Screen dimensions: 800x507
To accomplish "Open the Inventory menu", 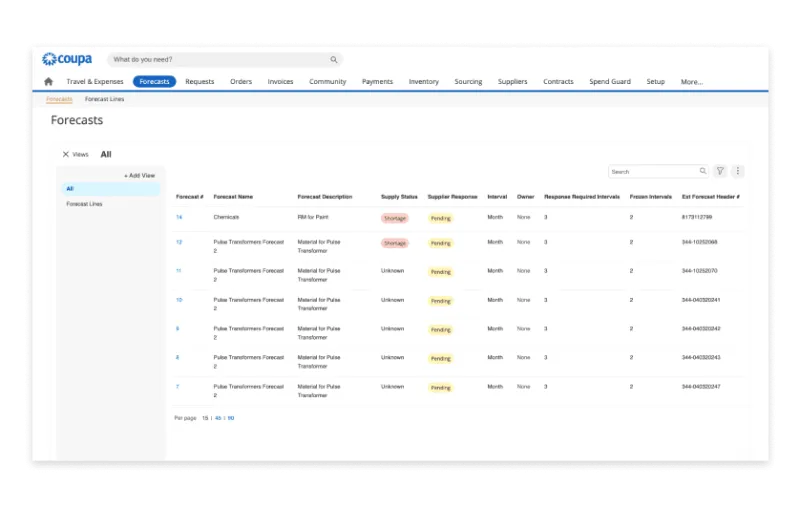I will coord(423,82).
